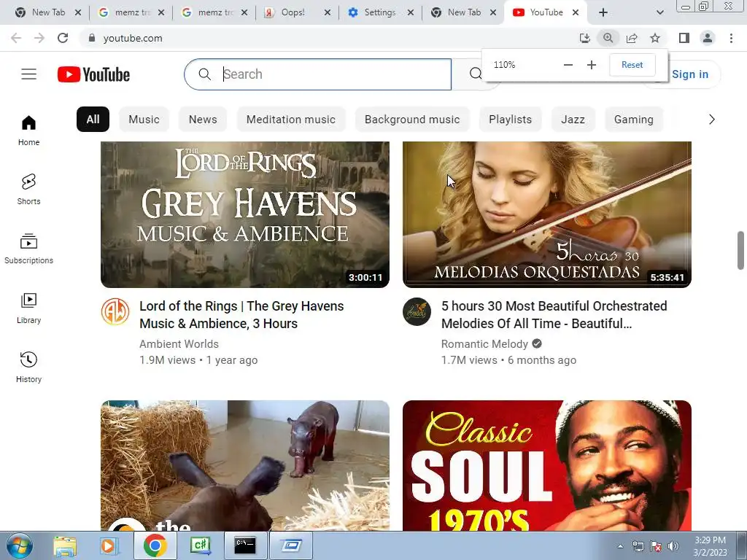
Task: Open Library in the sidebar
Action: 28,308
